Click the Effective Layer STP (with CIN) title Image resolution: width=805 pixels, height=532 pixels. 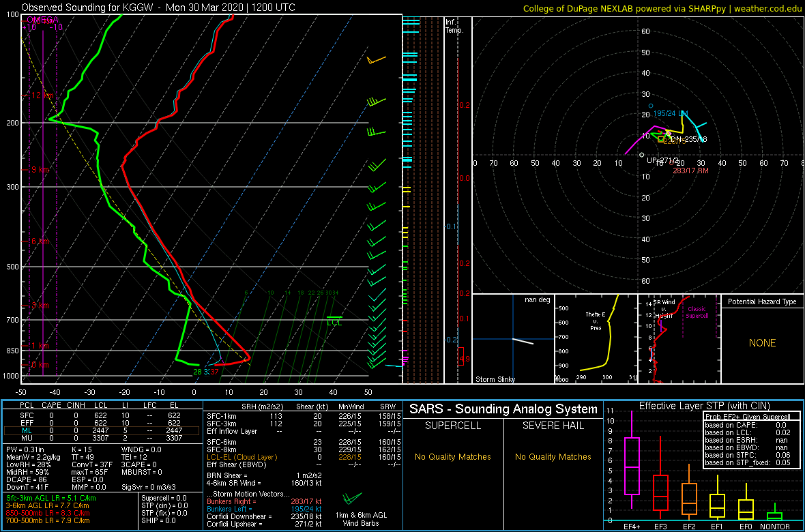click(x=703, y=407)
